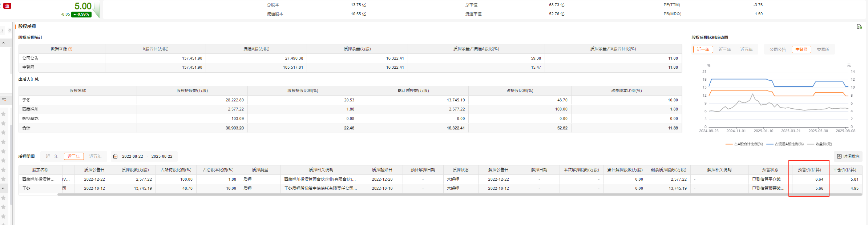Click the 已到估算平仓线 status cell

coord(766,179)
